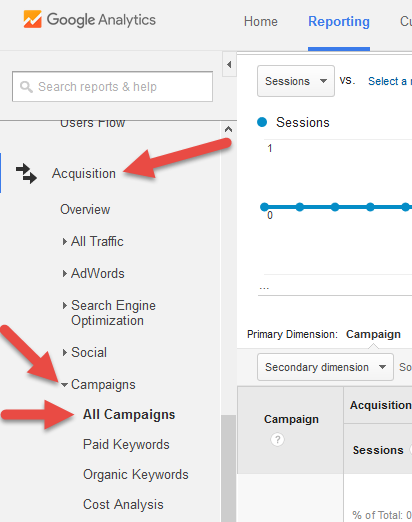Click the search magnifier icon
The height and width of the screenshot is (522, 412).
coord(26,87)
